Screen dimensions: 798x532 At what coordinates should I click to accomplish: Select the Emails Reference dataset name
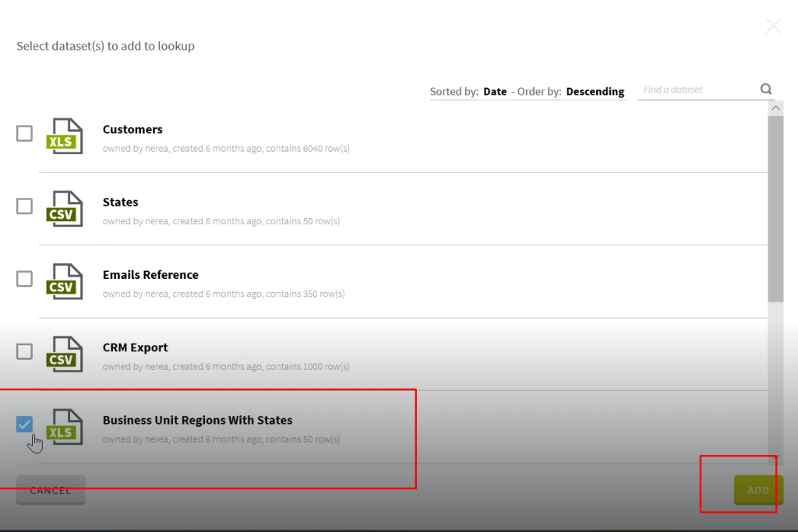[150, 275]
